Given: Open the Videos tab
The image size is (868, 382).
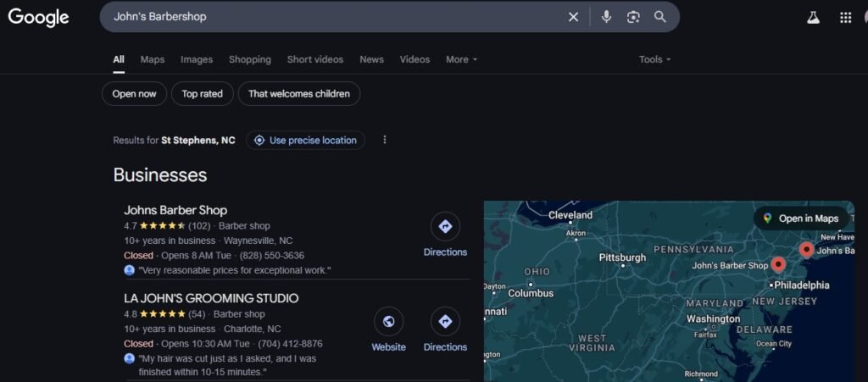Looking at the screenshot, I should click(415, 59).
